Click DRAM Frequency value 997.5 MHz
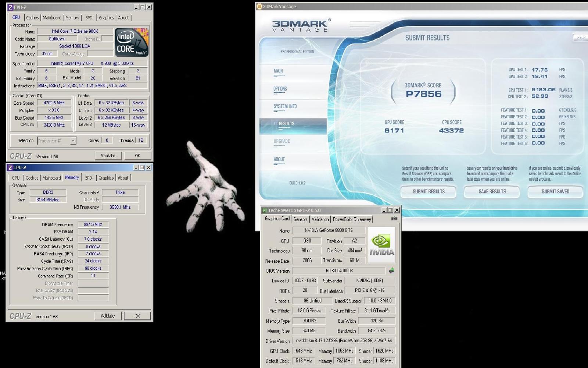Image resolution: width=588 pixels, height=368 pixels. click(93, 224)
